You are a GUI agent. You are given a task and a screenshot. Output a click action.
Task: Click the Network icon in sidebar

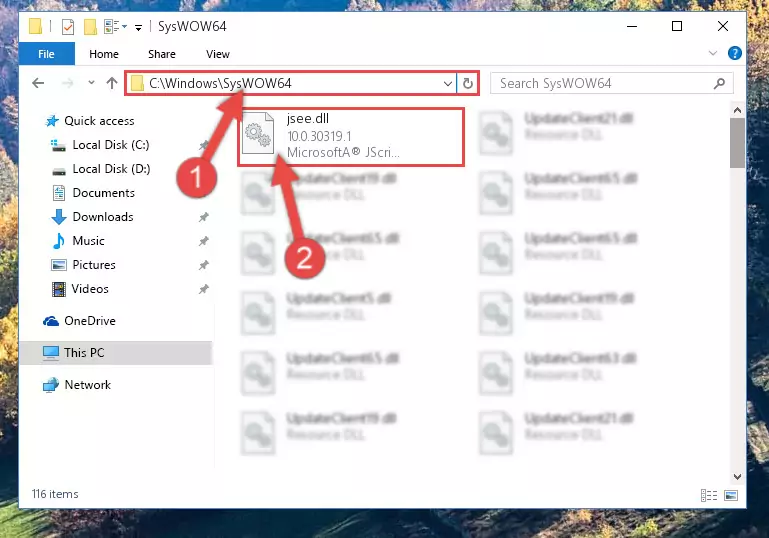tap(51, 385)
